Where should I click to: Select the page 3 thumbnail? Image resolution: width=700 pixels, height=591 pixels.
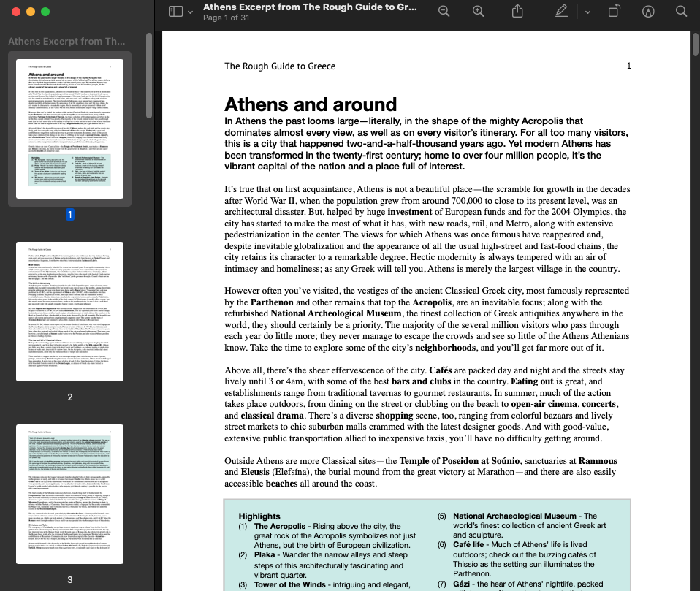pyautogui.click(x=69, y=494)
